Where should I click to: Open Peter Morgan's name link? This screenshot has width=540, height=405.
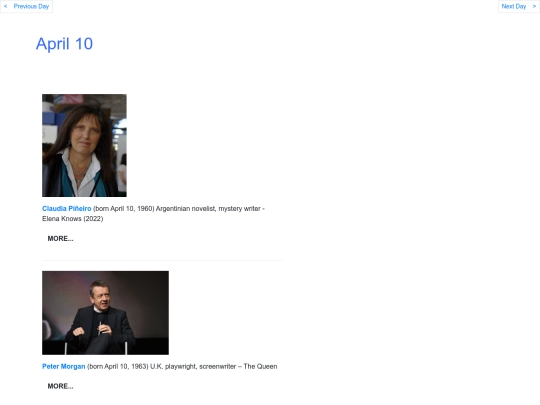[x=64, y=366]
